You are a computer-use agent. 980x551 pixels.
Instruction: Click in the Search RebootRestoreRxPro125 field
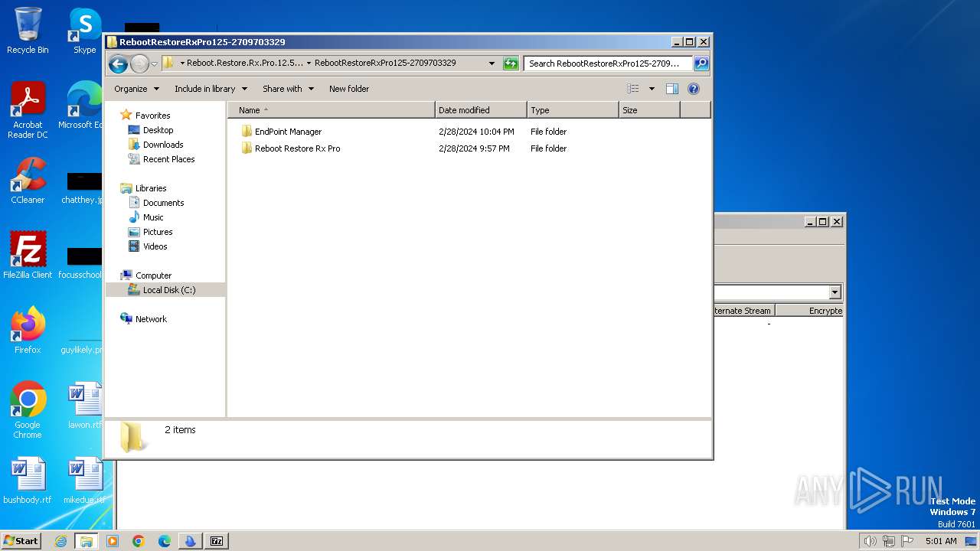point(608,64)
